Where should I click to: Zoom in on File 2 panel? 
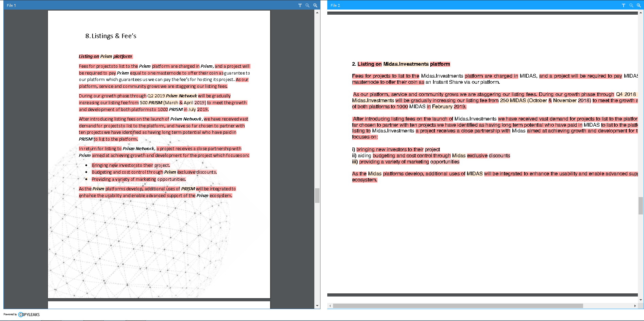[639, 5]
